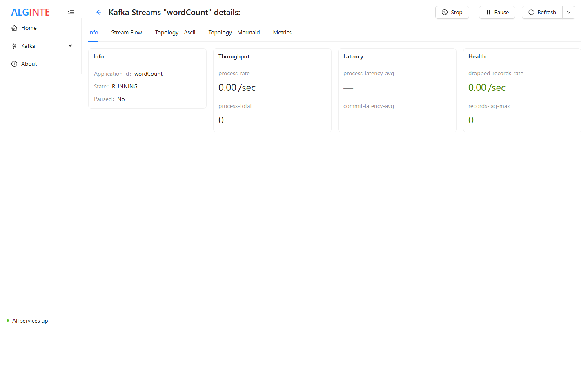The height and width of the screenshot is (368, 588).
Task: Go back using the left arrow icon
Action: coord(99,12)
